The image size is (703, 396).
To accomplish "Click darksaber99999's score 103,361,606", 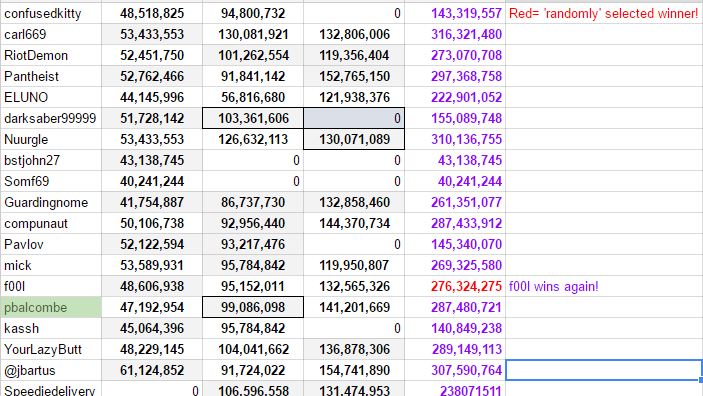I will 253,118.
